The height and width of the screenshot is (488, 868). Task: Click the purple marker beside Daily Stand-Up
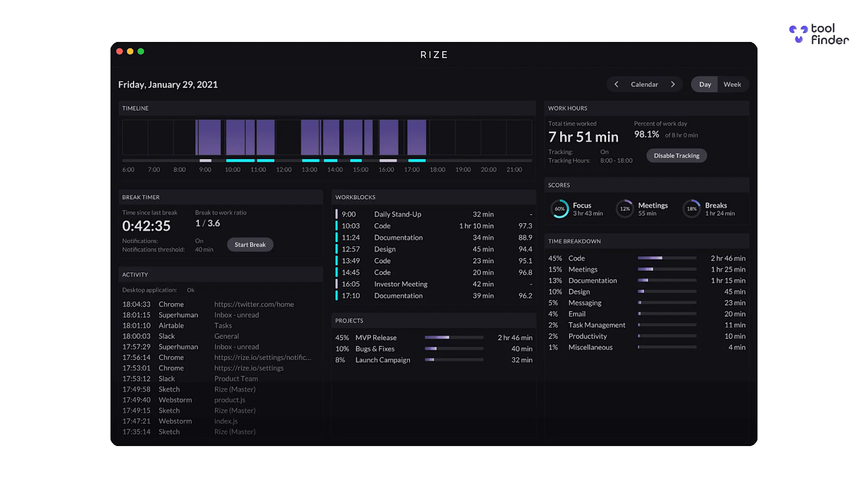click(x=337, y=214)
